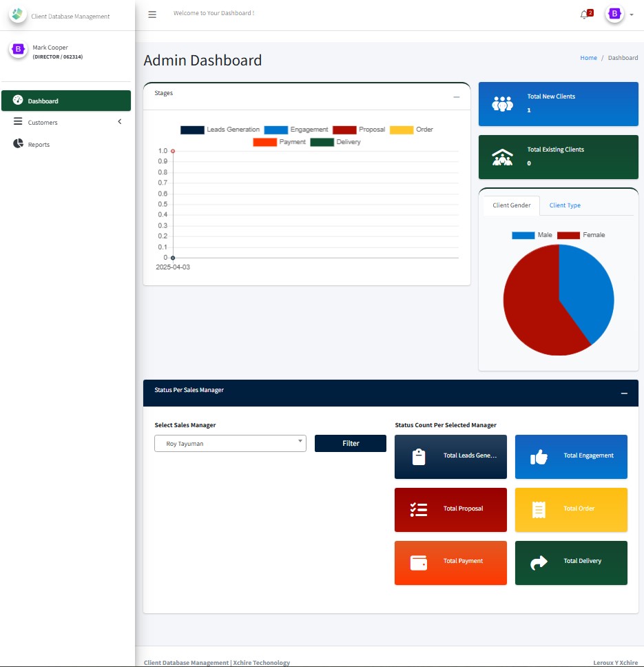This screenshot has width=644, height=667.
Task: Click the Total Proposal card label
Action: tap(464, 509)
